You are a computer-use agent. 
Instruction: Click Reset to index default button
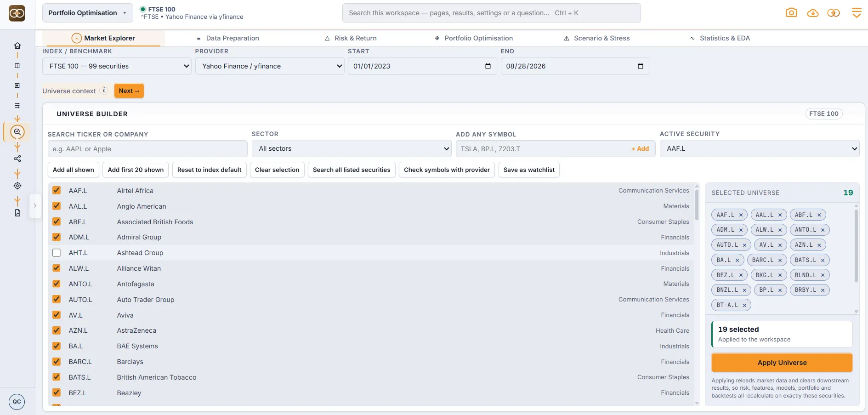pos(209,170)
